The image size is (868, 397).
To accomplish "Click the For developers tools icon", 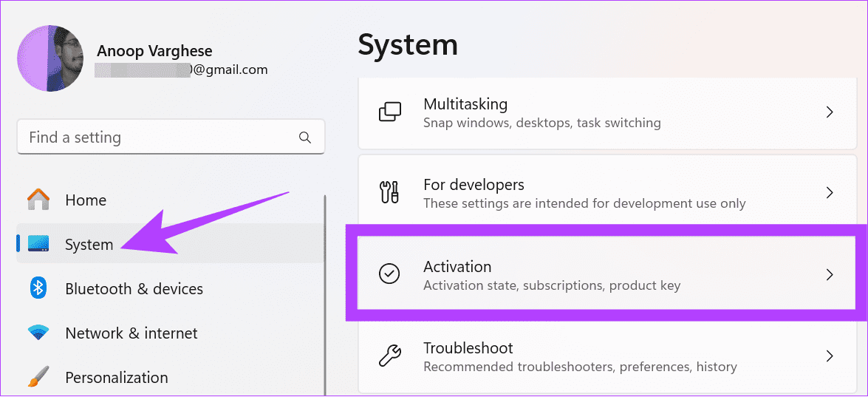I will 389,193.
